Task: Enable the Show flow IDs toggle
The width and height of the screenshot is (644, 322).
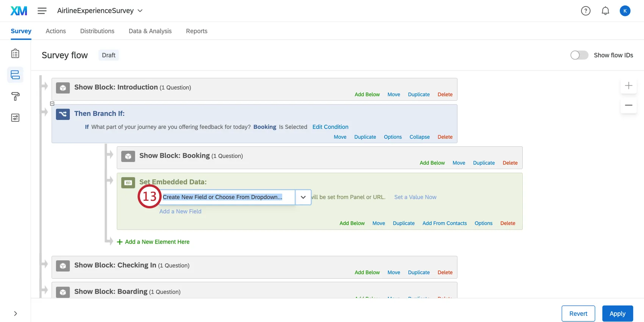Action: tap(579, 55)
